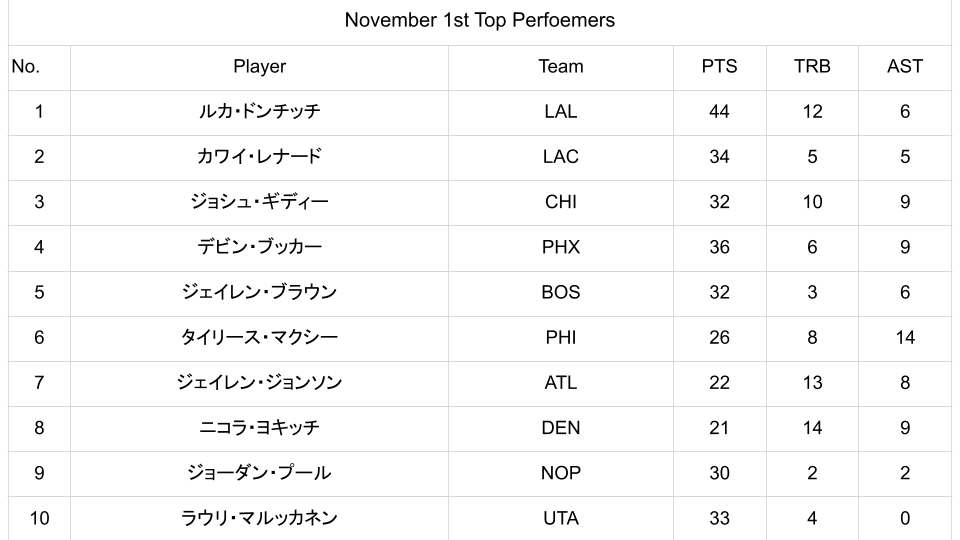
Task: Select the 'Team' column header cell
Action: tap(560, 67)
